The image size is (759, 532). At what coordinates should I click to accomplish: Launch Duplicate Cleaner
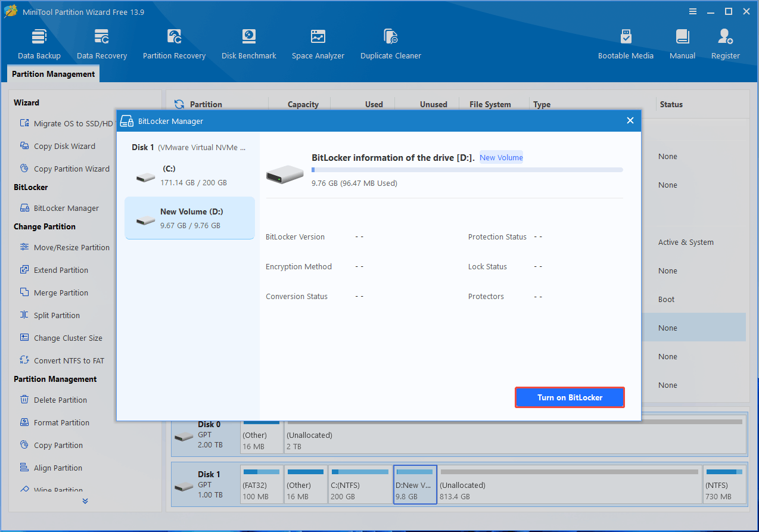(391, 44)
